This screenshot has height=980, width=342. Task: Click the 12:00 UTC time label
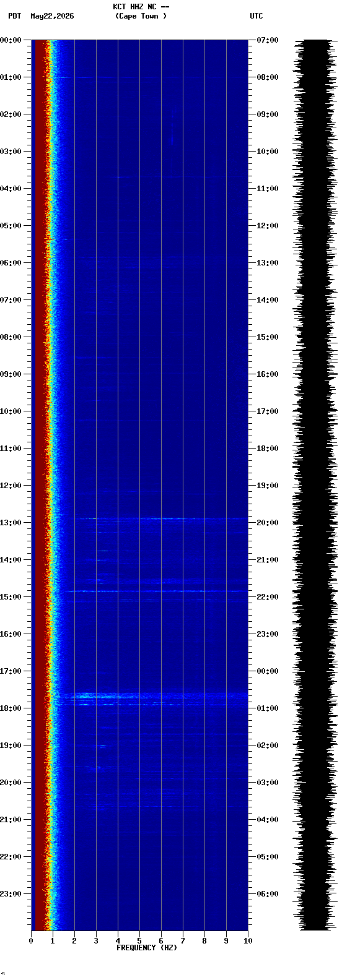(x=268, y=226)
